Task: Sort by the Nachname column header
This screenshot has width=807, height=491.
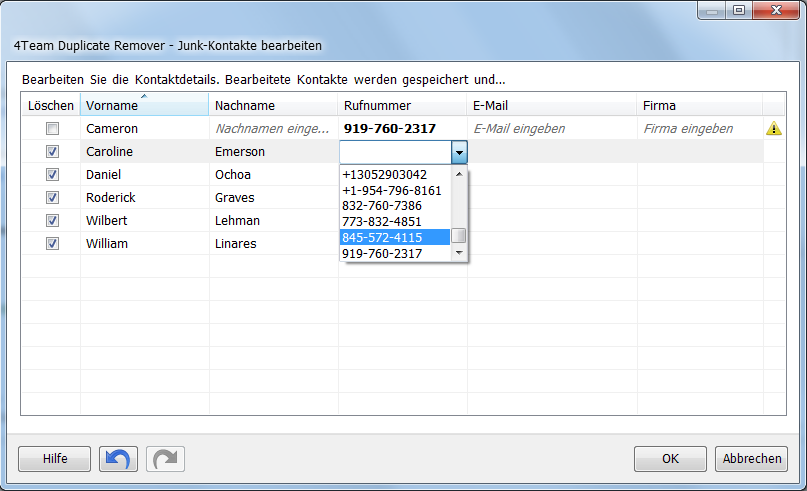Action: pos(273,106)
